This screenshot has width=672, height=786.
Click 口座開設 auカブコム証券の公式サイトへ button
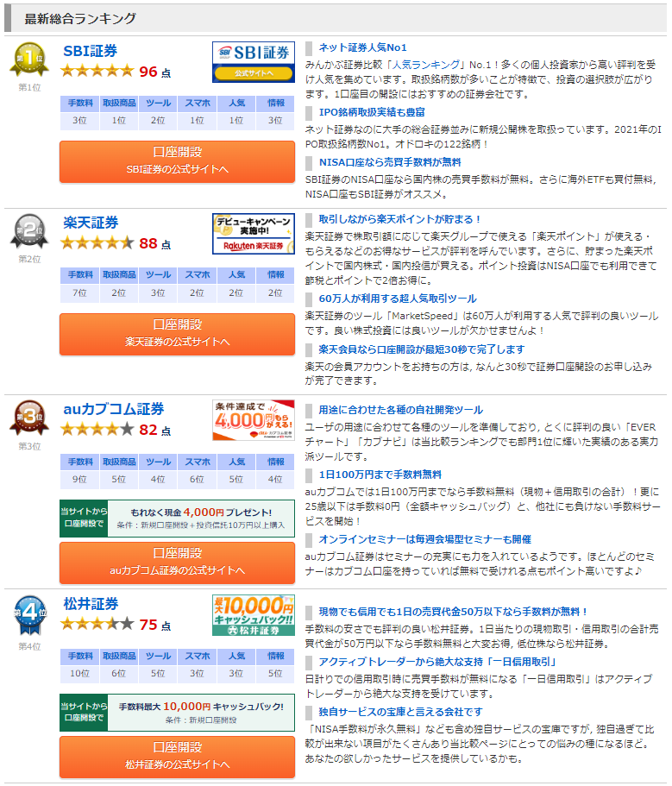coord(177,563)
